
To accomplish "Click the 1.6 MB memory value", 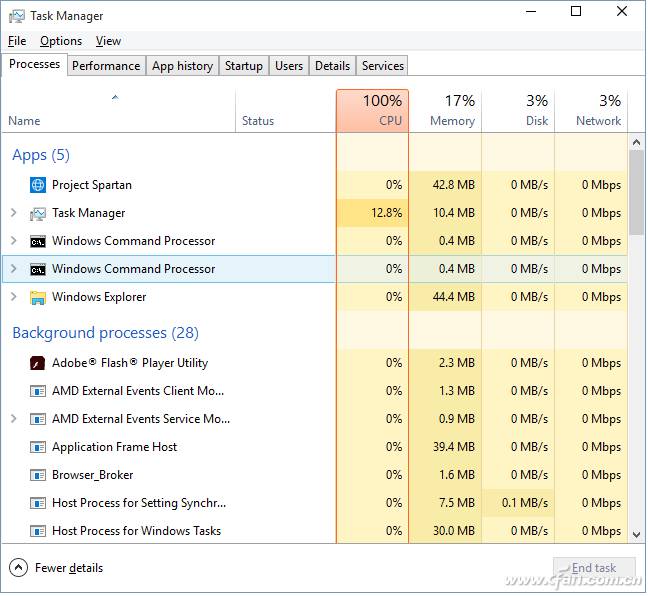I will click(457, 475).
